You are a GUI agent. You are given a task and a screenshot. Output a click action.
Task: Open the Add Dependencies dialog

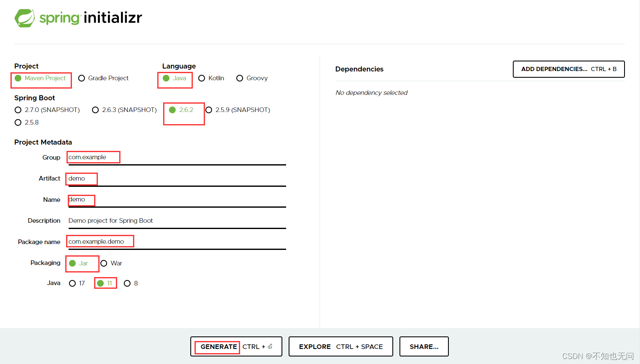[x=569, y=69]
